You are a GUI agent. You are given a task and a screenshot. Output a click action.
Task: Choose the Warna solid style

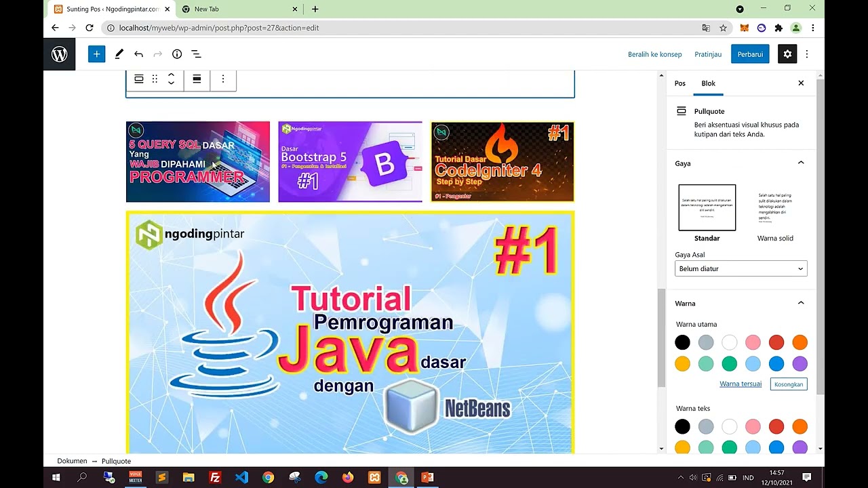(774, 208)
